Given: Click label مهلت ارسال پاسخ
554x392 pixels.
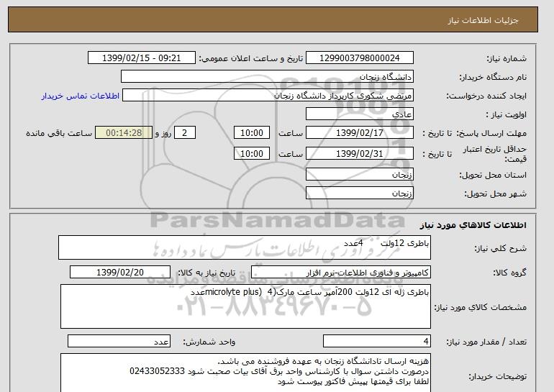Looking at the screenshot, I should [x=492, y=133].
